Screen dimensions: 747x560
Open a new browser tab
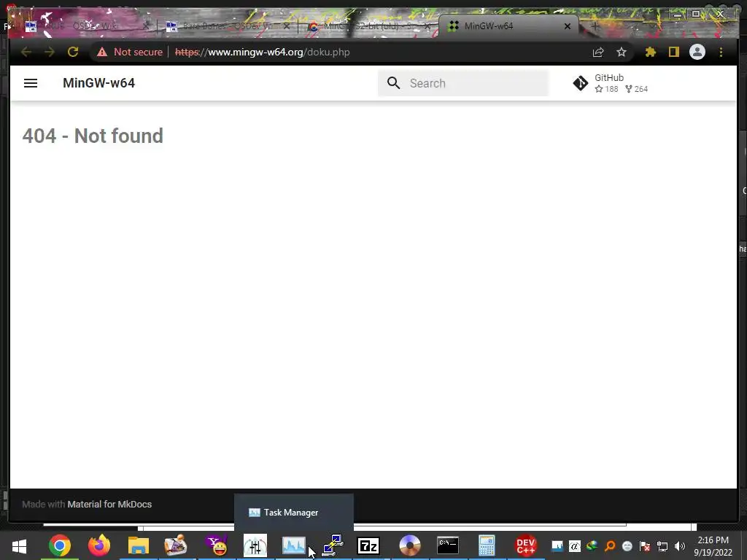pos(595,26)
